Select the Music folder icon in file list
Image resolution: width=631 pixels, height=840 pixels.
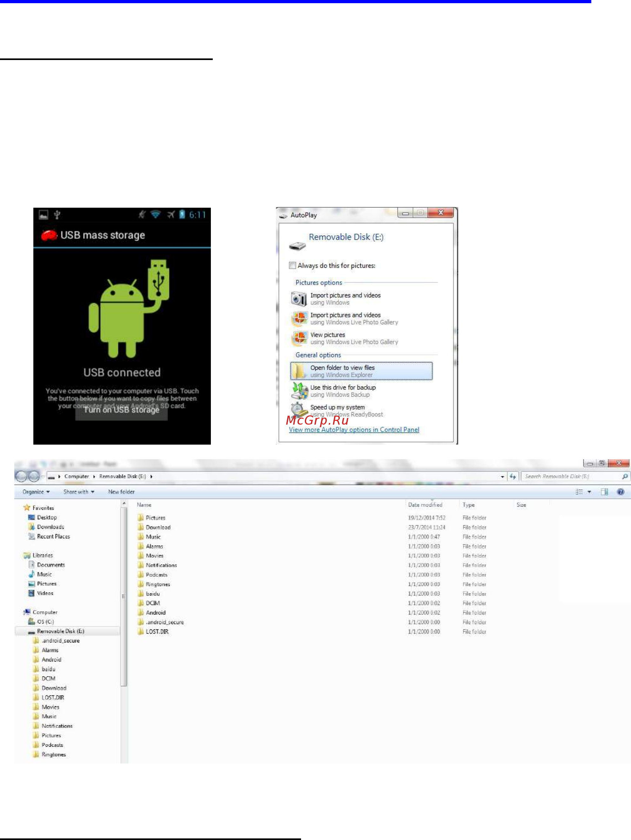click(140, 537)
